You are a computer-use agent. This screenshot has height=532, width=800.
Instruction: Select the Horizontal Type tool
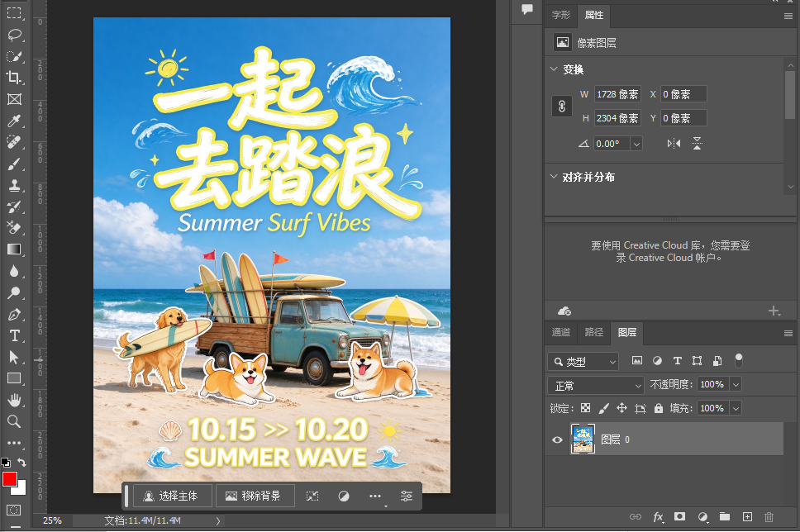pos(14,335)
